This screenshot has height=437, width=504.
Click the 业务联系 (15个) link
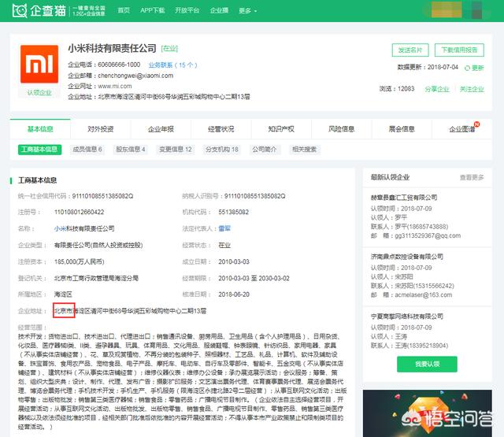coord(172,65)
